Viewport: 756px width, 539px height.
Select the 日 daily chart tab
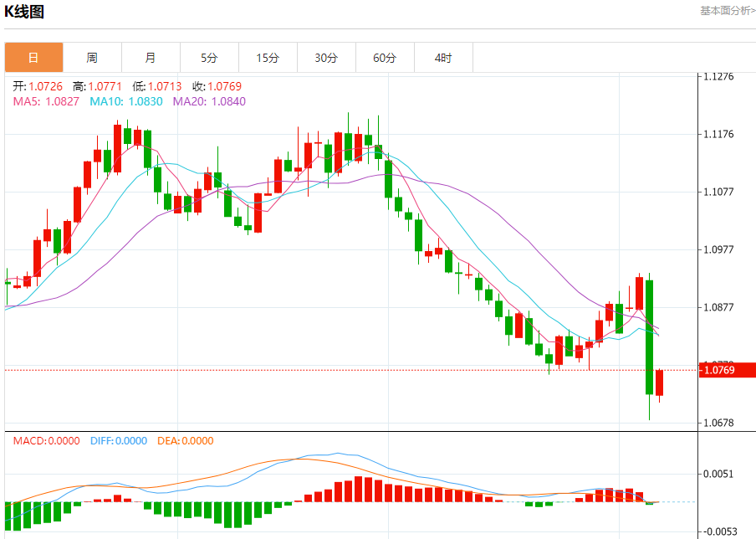[x=33, y=58]
